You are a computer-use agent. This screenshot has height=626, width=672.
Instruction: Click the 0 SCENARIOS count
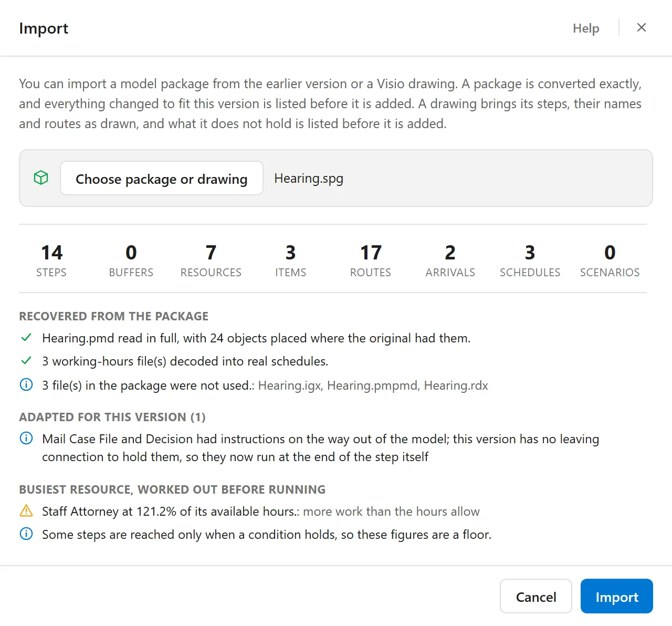610,260
